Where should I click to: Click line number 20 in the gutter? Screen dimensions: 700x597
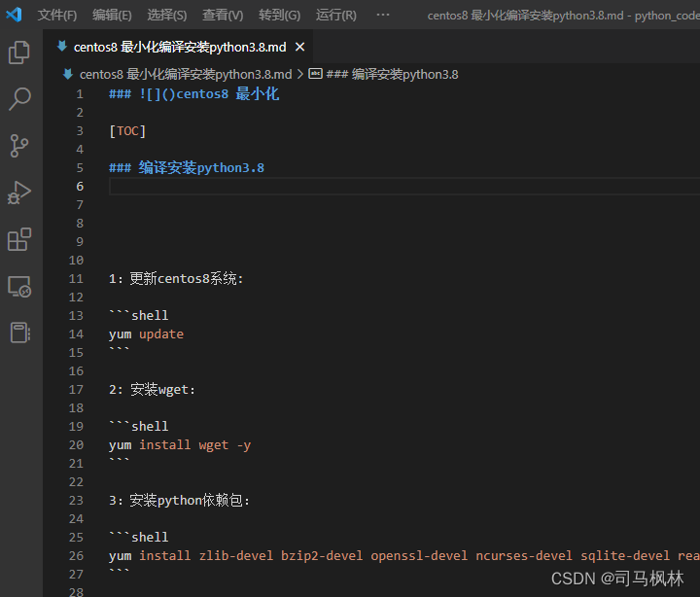77,444
